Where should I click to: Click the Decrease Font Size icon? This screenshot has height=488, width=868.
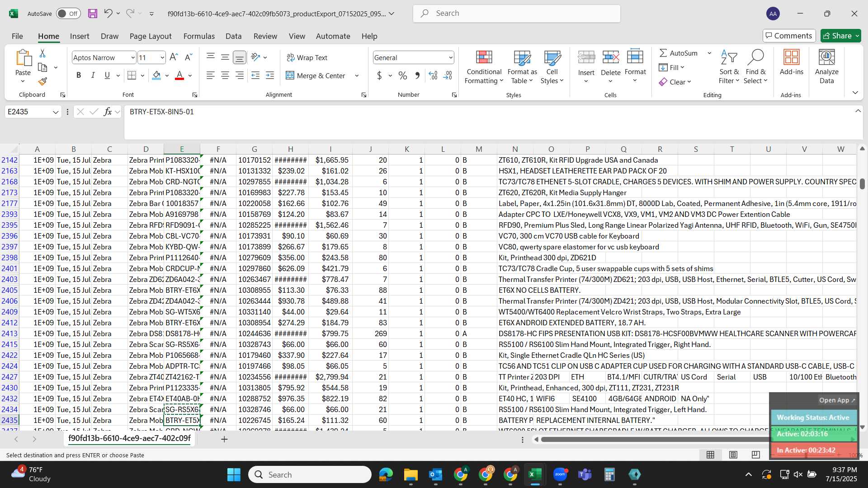189,57
